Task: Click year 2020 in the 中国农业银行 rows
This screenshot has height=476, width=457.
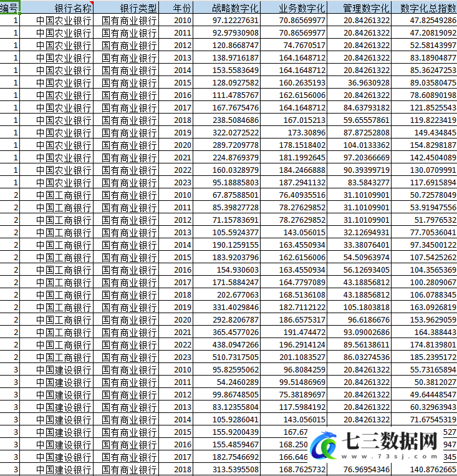Action: point(176,145)
